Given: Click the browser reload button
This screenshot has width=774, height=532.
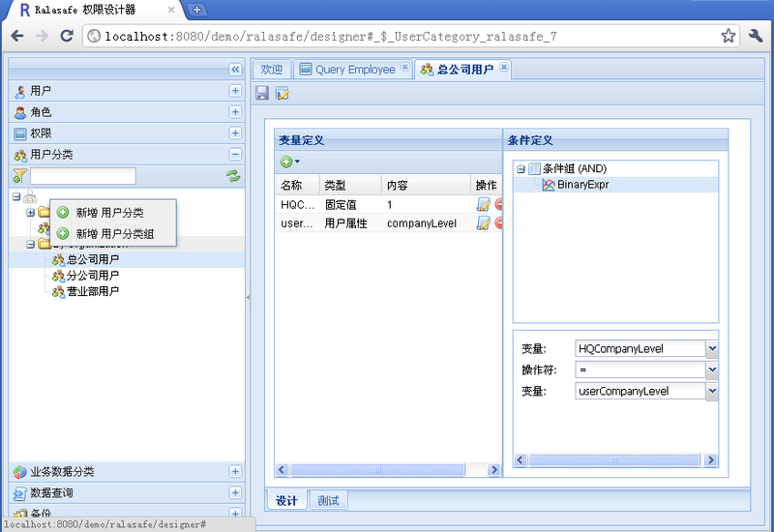Looking at the screenshot, I should [67, 36].
